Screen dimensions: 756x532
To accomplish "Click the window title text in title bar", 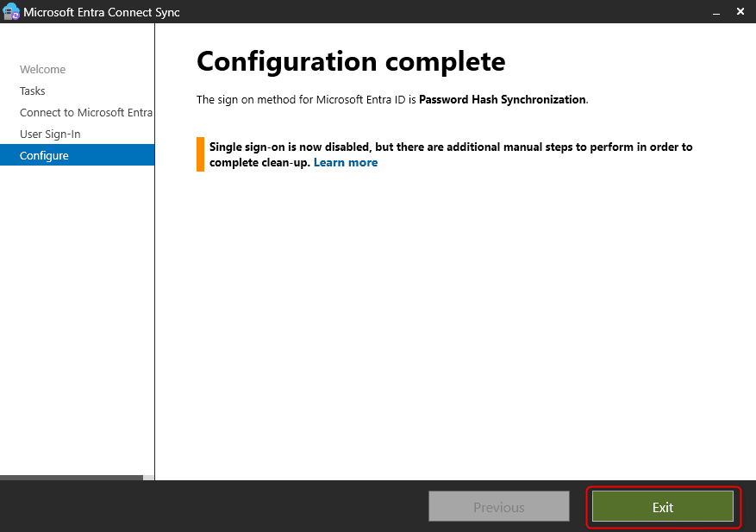I will [102, 12].
